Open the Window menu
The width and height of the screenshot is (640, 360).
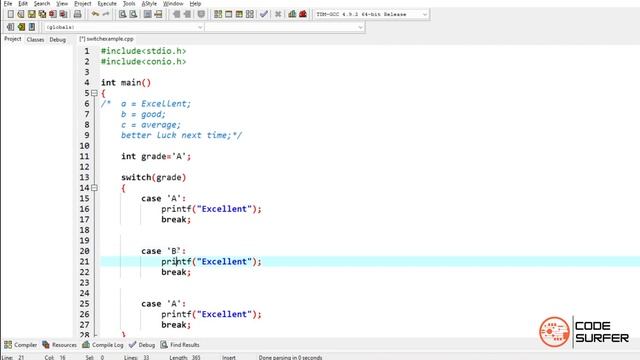click(x=173, y=4)
